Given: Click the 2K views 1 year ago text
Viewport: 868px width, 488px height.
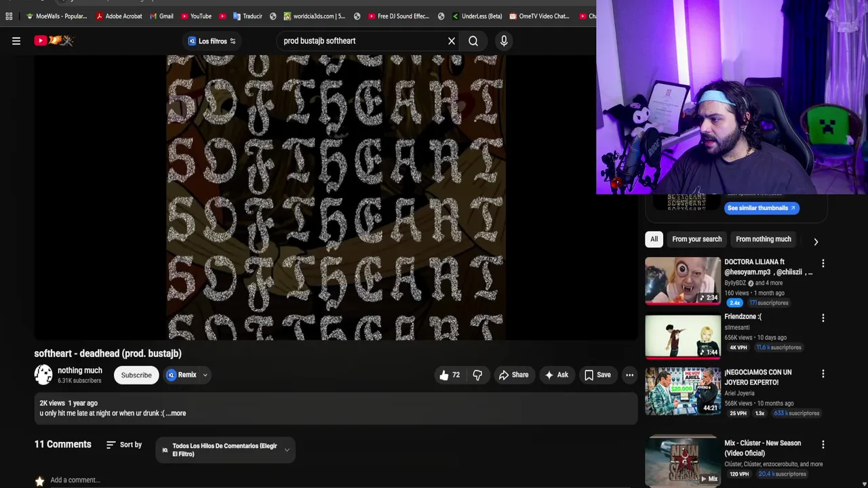Looking at the screenshot, I should pos(68,403).
